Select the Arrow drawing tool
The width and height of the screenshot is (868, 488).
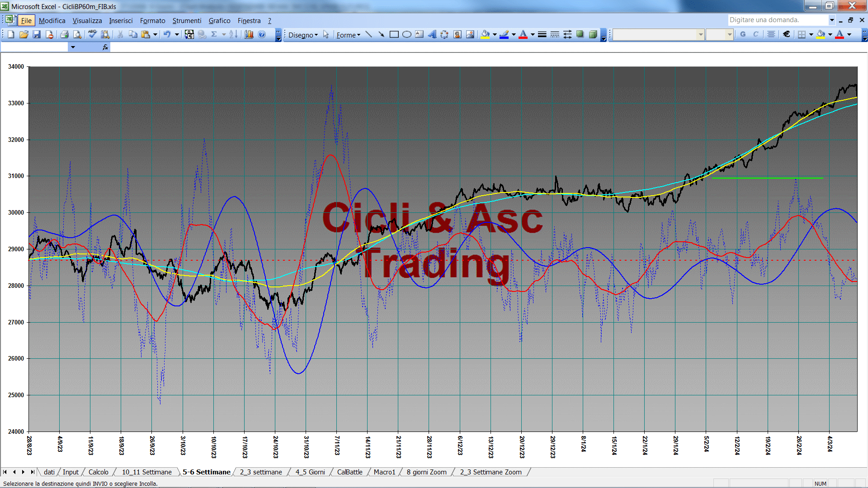(x=381, y=34)
